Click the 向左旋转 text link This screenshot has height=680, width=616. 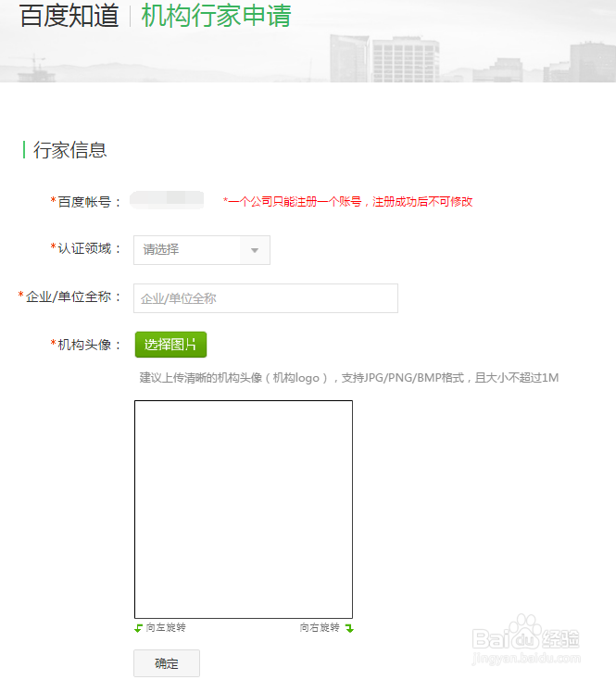click(x=166, y=627)
